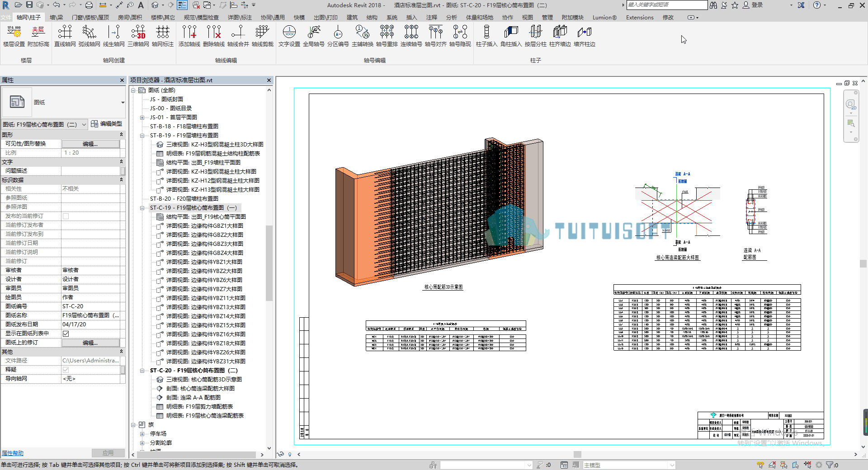
Task: Collapse the ST-C-20 sheet tree node
Action: (142, 371)
